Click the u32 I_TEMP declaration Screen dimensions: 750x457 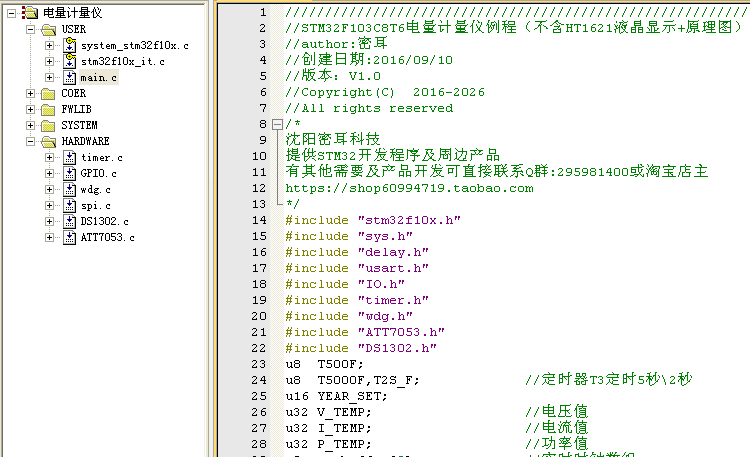[329, 428]
